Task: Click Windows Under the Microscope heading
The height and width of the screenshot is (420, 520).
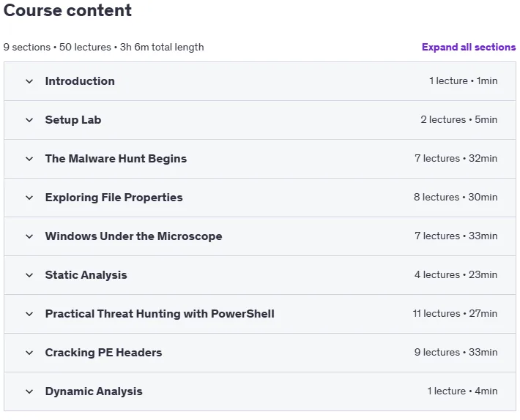Action: click(133, 236)
